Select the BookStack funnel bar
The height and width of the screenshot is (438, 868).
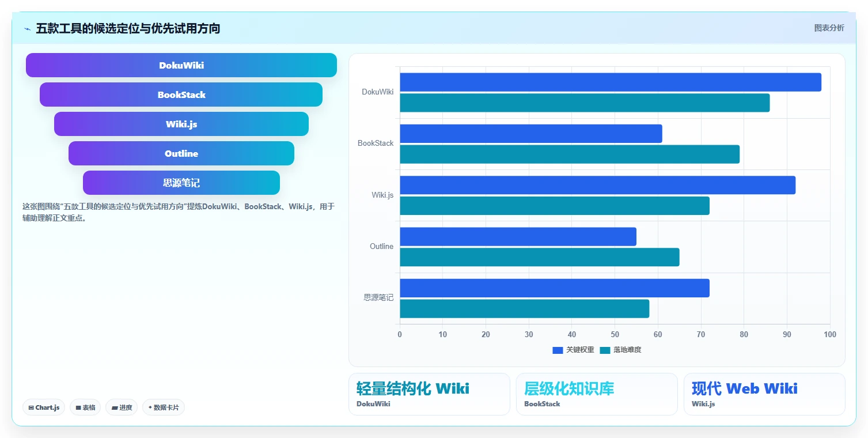pyautogui.click(x=181, y=95)
